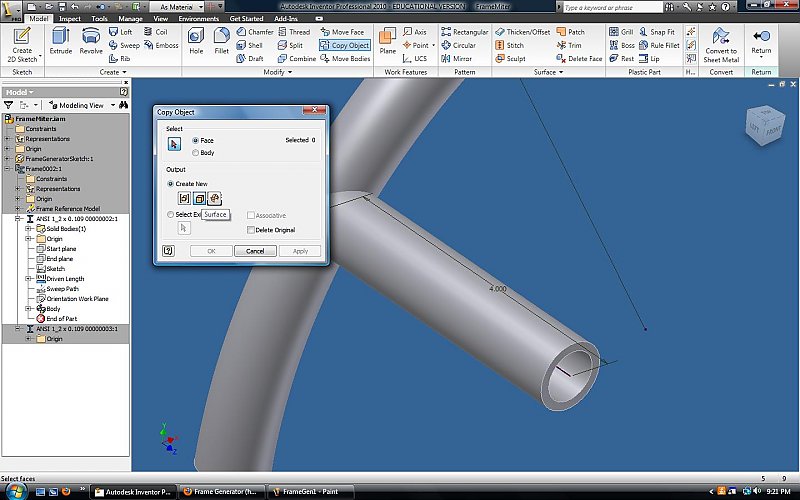Click Convert to Sheet Metal

[721, 42]
